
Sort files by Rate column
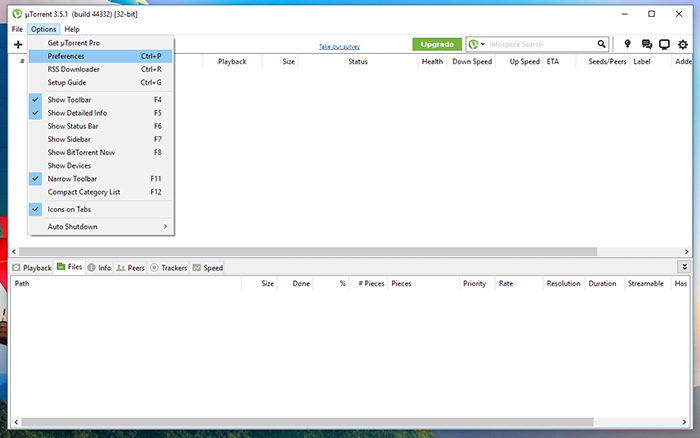click(519, 284)
